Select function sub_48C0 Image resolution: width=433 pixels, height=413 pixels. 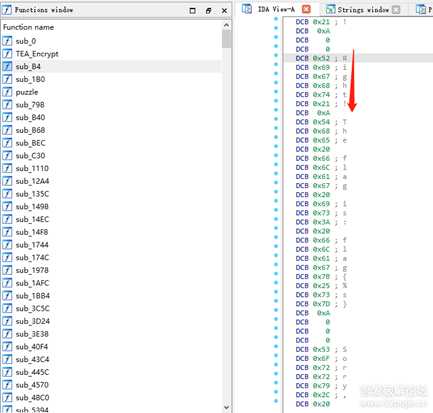tap(32, 398)
